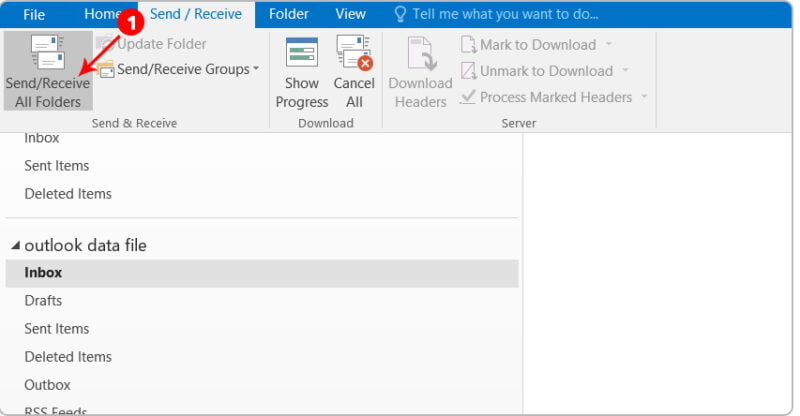The width and height of the screenshot is (800, 416).
Task: Switch to the Folder ribbon tab
Action: (288, 14)
